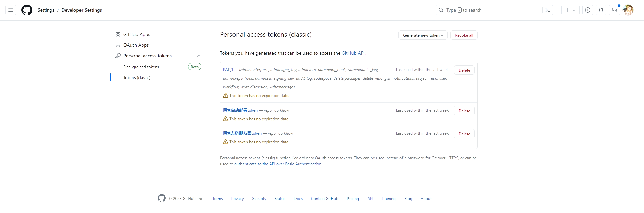Open the Training footer link

(388, 199)
